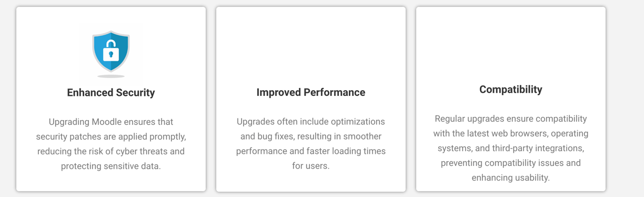Click the blue shield security icon
This screenshot has width=644, height=197.
(111, 52)
